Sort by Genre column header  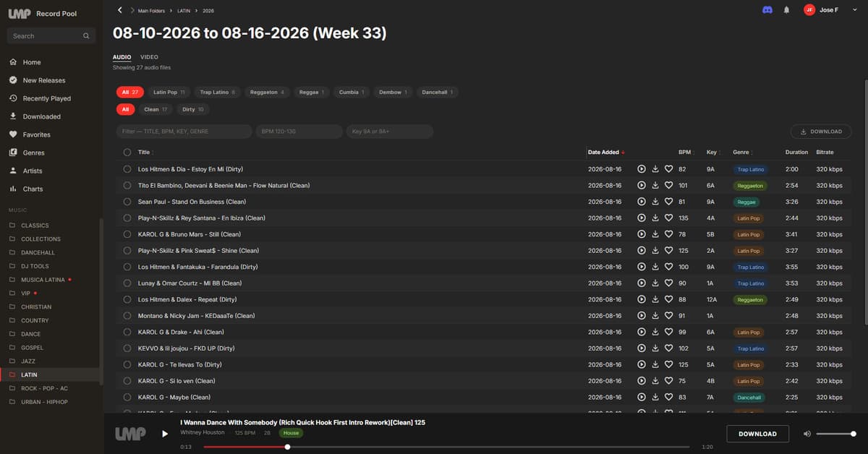[743, 153]
